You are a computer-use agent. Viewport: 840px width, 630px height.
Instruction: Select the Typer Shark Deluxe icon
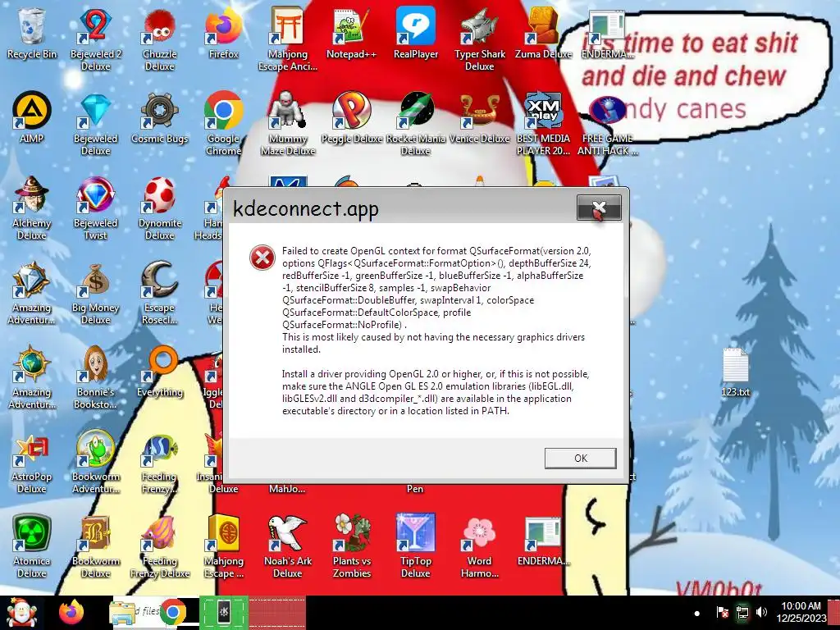[x=479, y=39]
